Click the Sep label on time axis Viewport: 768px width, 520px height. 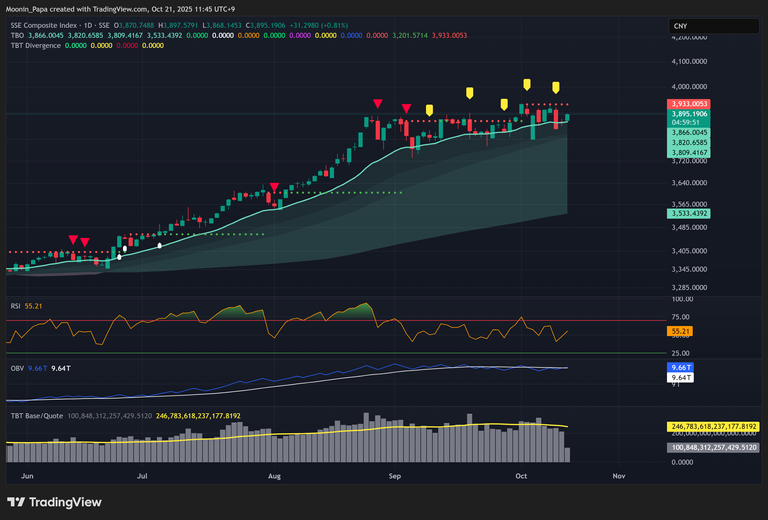[394, 477]
